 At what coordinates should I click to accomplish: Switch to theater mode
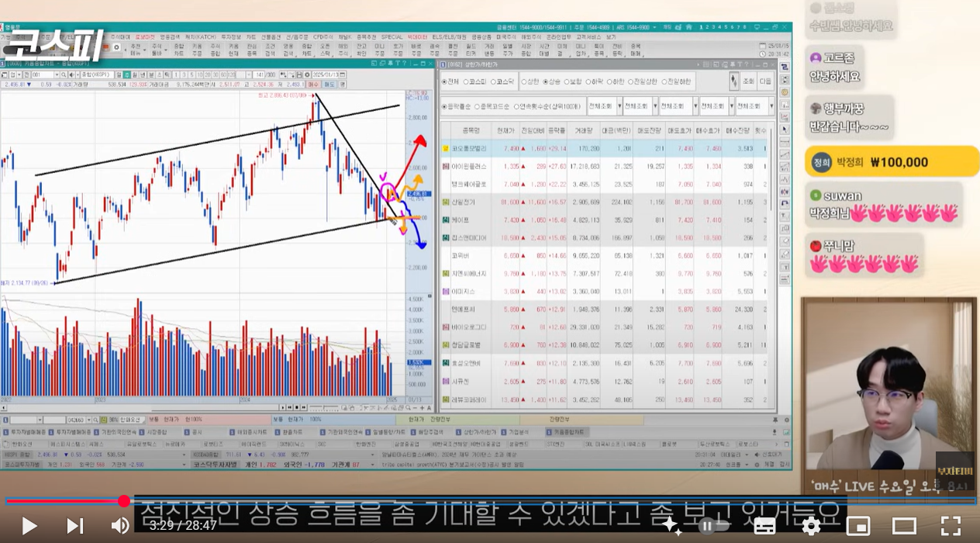click(x=905, y=526)
